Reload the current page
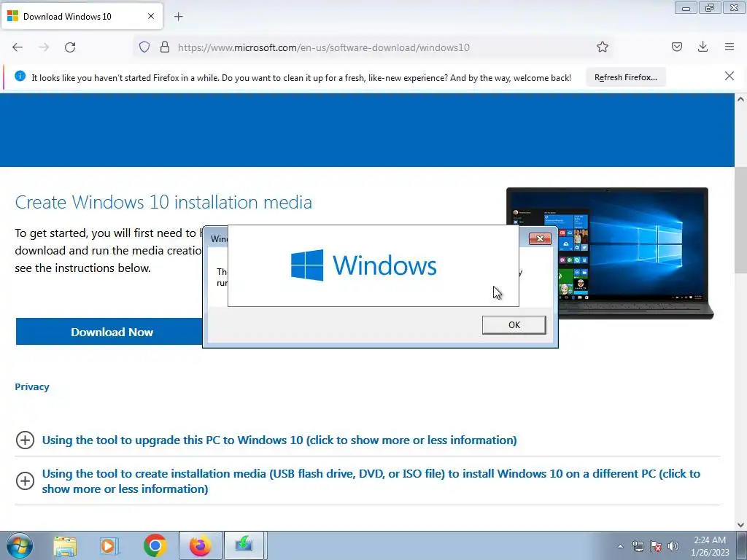 (x=70, y=47)
